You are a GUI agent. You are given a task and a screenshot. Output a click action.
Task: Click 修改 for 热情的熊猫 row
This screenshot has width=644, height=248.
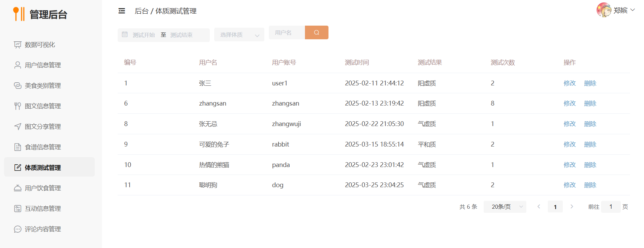pos(570,165)
